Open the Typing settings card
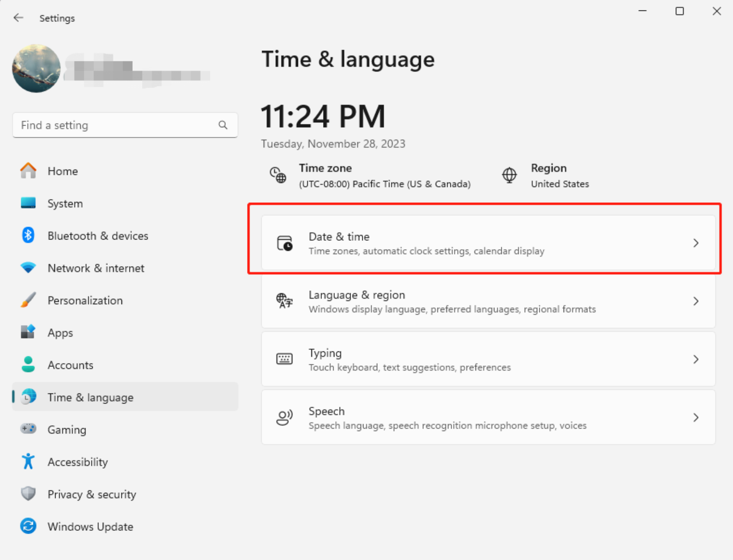733x560 pixels. (488, 359)
